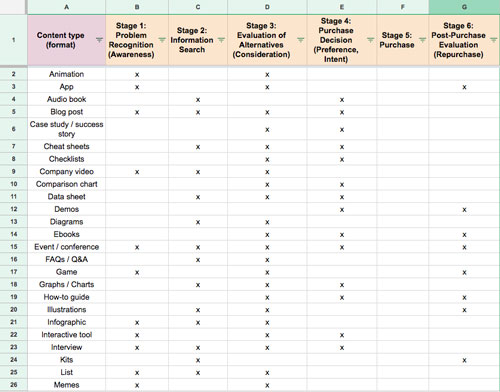Open filter dropdown on Content type header
The width and height of the screenshot is (500, 392).
tap(99, 40)
